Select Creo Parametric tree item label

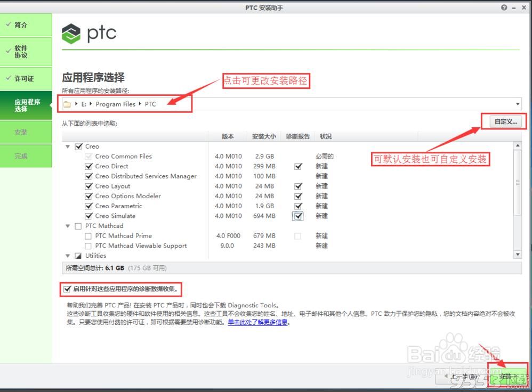point(119,206)
